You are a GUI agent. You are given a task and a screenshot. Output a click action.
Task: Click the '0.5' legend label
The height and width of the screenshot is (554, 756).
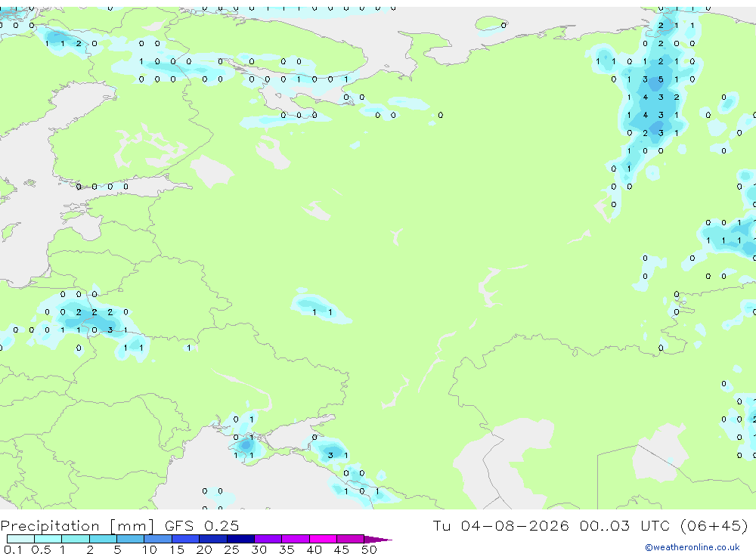coord(41,549)
